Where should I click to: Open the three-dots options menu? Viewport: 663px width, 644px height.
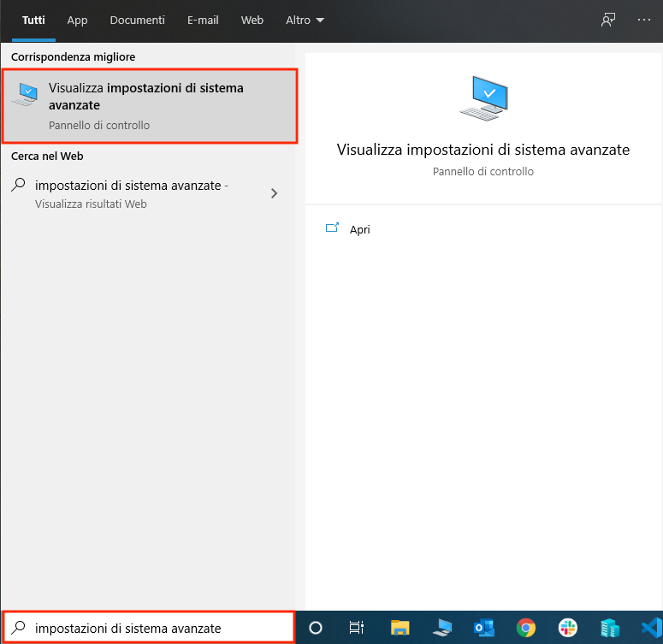click(643, 20)
